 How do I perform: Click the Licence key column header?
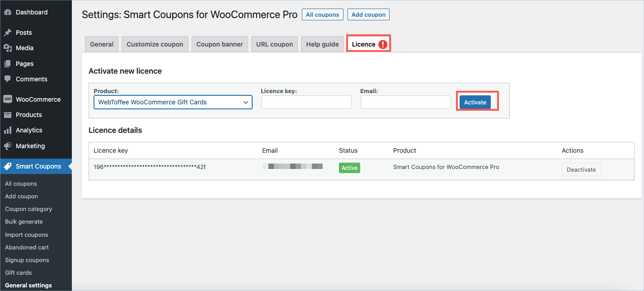point(111,150)
